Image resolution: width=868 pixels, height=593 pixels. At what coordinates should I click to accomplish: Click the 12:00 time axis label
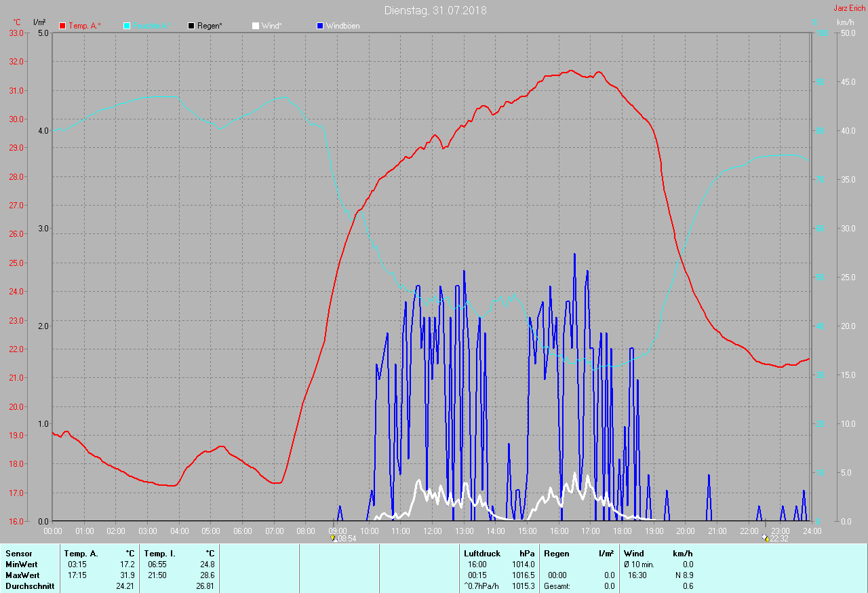[432, 531]
